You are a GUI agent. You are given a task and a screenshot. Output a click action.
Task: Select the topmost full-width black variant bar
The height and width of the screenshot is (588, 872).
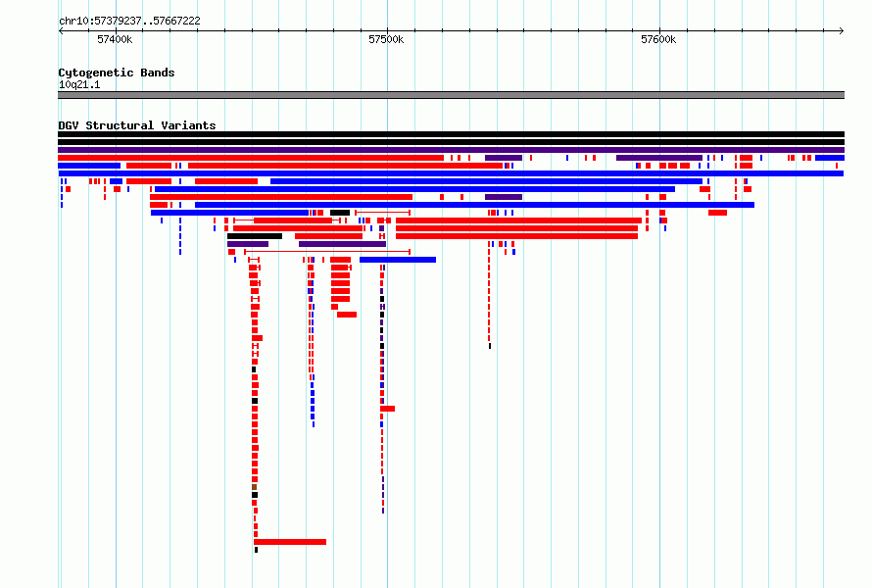[451, 134]
